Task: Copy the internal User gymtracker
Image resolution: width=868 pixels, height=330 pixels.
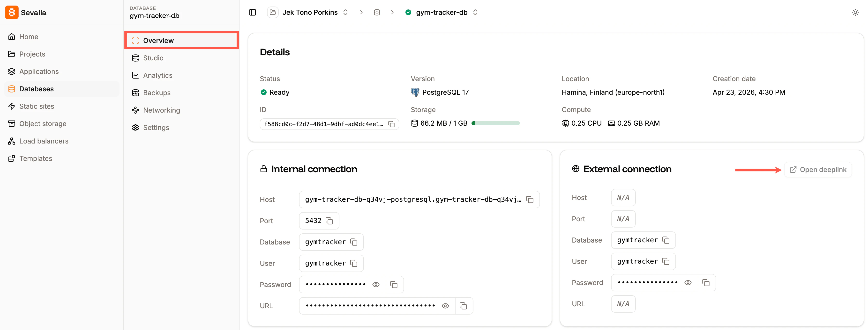Action: click(x=353, y=263)
